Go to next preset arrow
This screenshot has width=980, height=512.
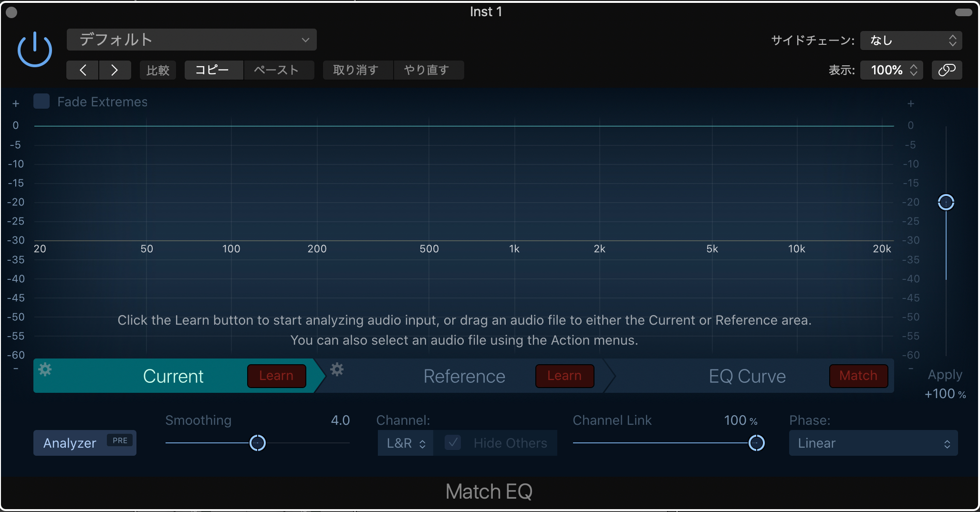pyautogui.click(x=115, y=70)
